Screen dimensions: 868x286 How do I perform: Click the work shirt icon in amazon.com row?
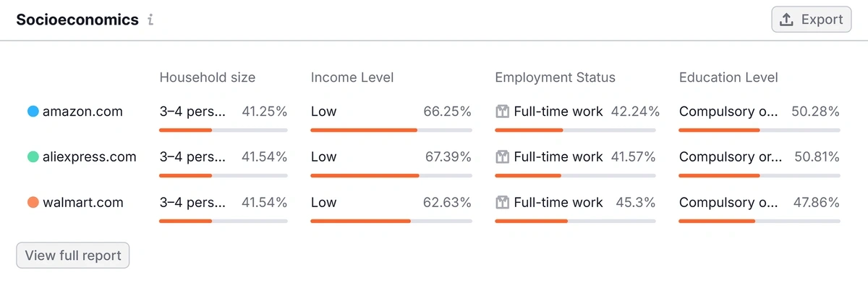click(502, 112)
